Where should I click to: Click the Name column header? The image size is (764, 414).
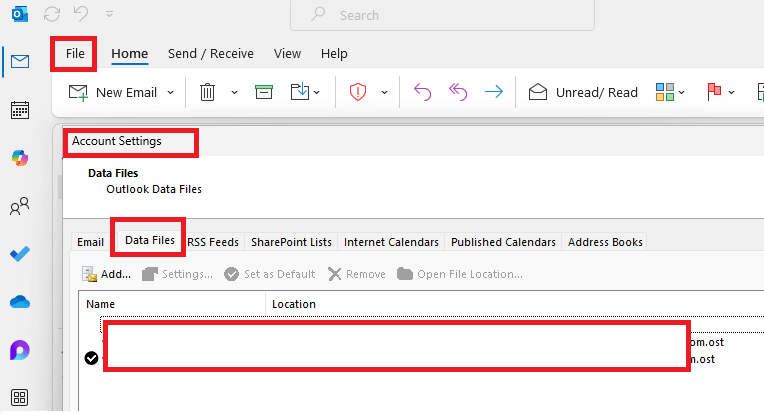172,304
